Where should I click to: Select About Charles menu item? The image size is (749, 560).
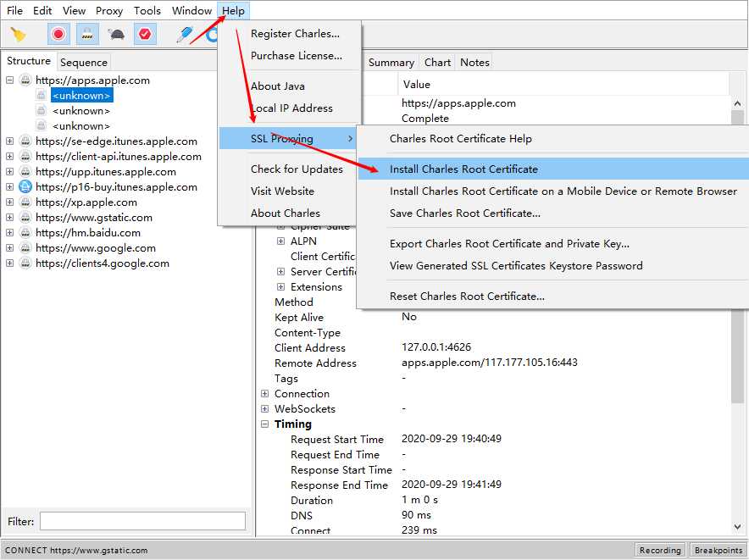pos(286,213)
